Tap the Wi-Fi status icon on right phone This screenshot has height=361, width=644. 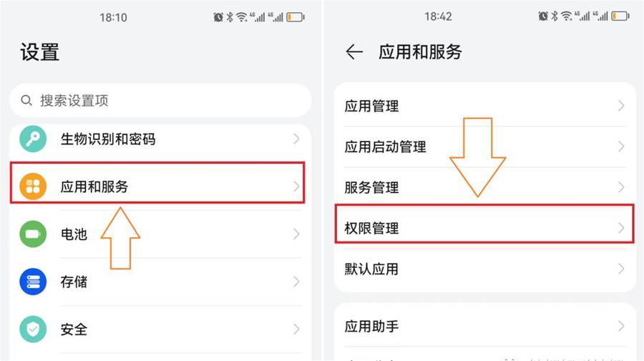567,16
